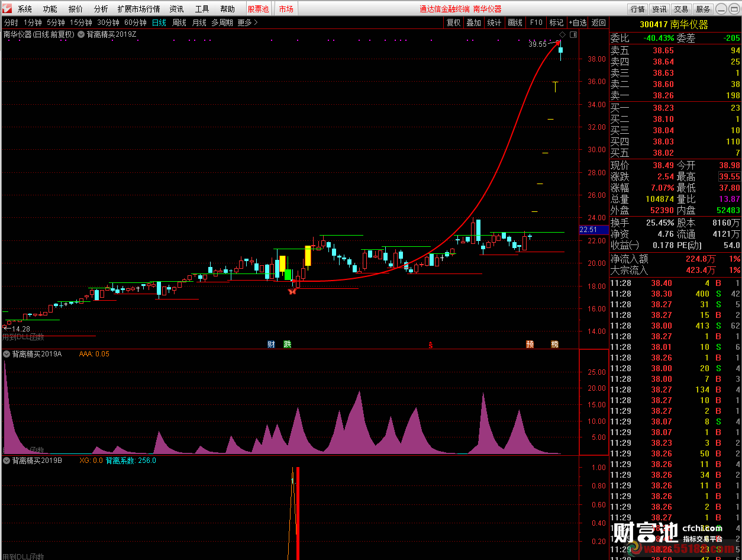Click the 榜 ranking marker icon
Image resolution: width=742 pixels, height=560 pixels.
pos(554,344)
